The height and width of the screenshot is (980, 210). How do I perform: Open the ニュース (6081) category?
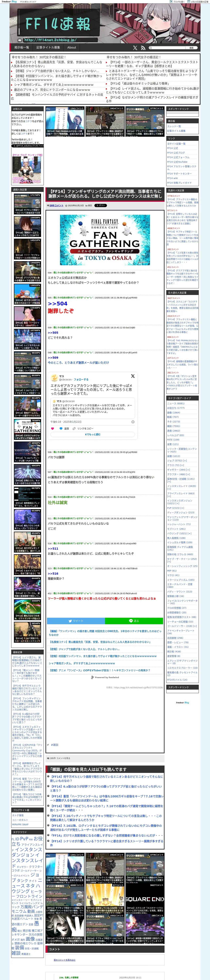(x=176, y=403)
